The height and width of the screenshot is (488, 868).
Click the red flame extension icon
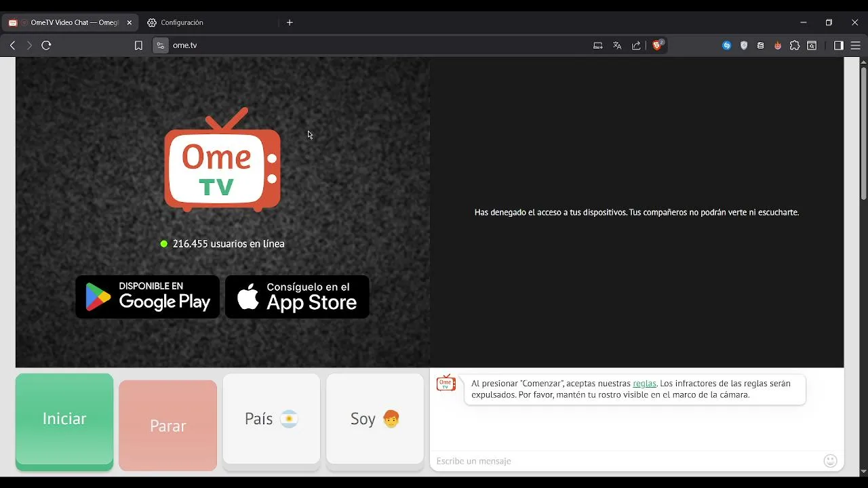[778, 45]
